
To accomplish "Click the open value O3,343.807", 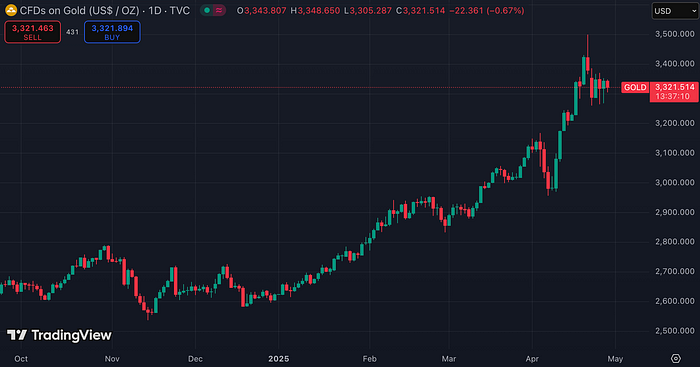I will (x=262, y=10).
